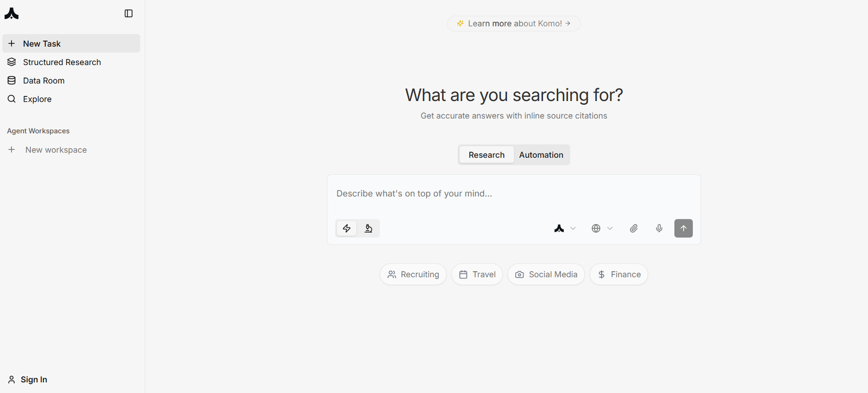
Task: Choose the Travel suggestion chip
Action: 477,275
